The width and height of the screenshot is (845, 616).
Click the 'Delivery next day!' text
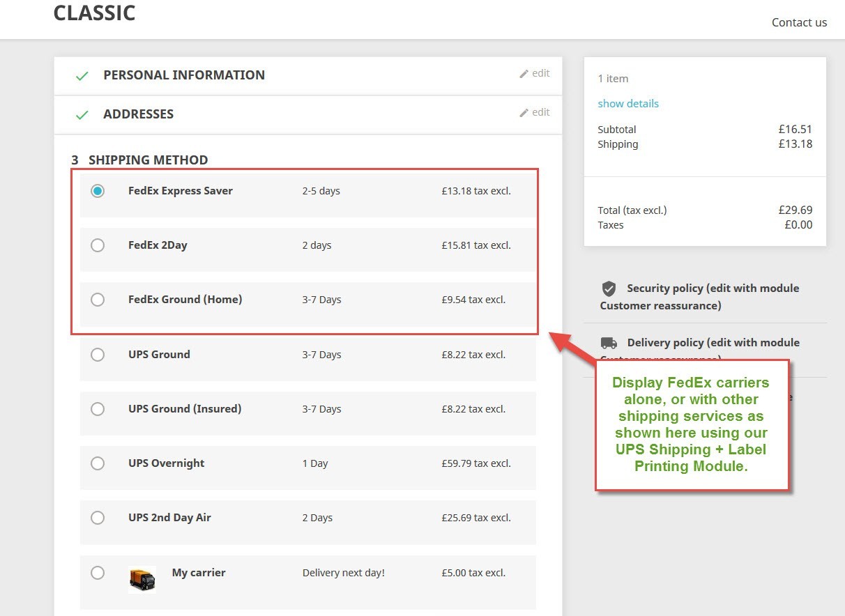pos(344,573)
